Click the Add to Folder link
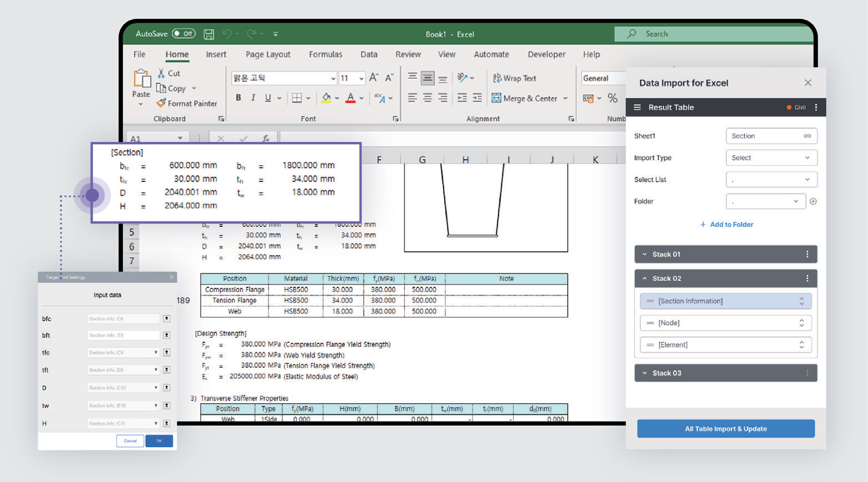 point(727,225)
